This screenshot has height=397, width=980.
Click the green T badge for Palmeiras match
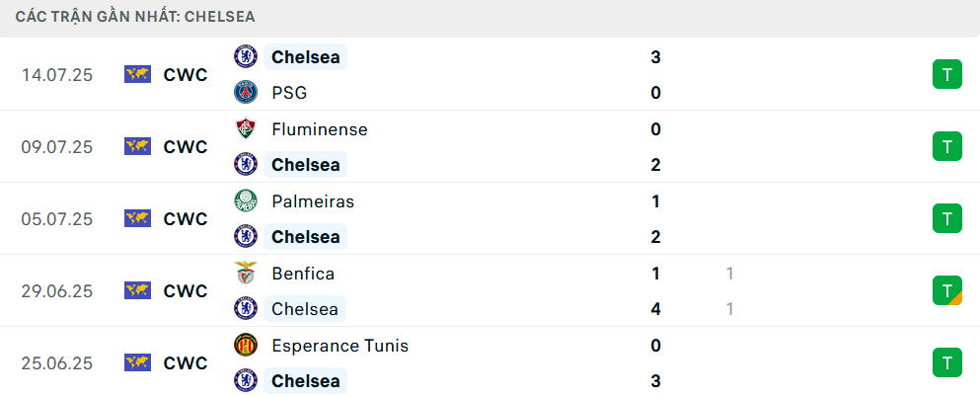(947, 218)
